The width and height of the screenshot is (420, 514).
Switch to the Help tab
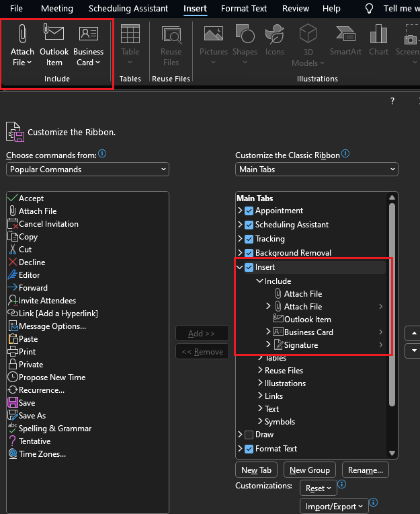pos(331,9)
